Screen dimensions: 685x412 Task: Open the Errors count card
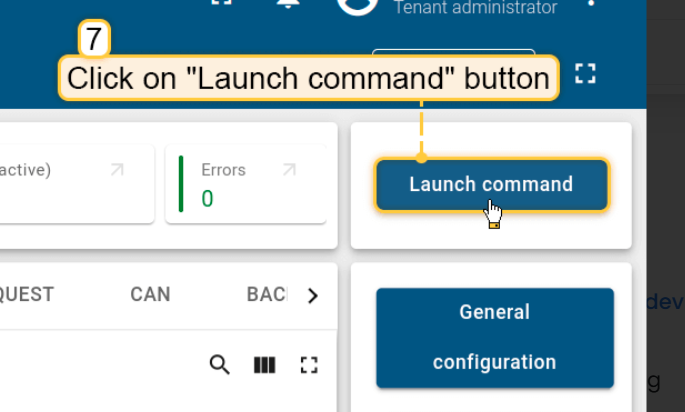pyautogui.click(x=246, y=184)
